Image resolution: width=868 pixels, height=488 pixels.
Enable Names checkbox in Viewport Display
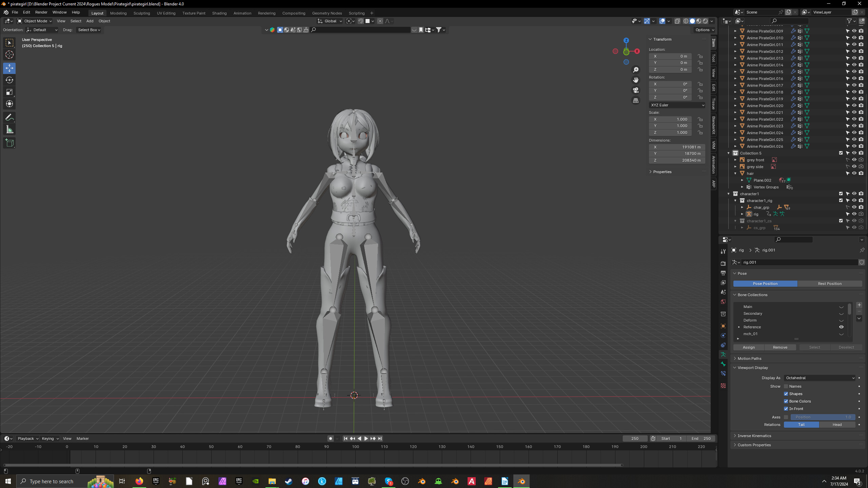(786, 386)
